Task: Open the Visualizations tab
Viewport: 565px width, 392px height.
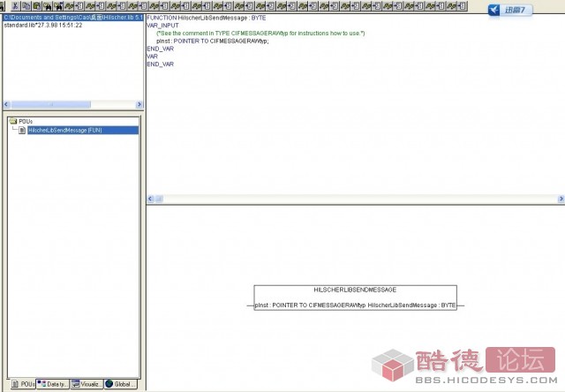Action: (87, 384)
